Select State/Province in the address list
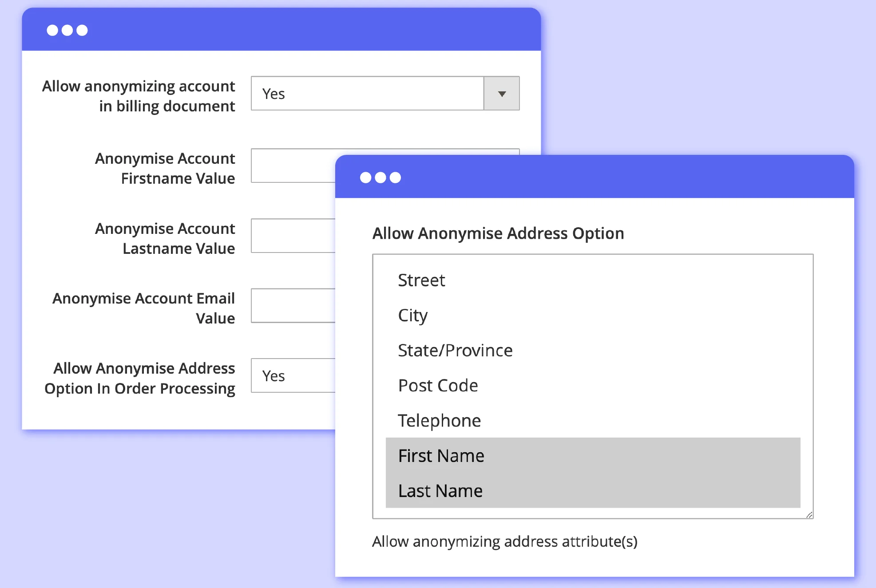The height and width of the screenshot is (588, 876). pos(455,351)
